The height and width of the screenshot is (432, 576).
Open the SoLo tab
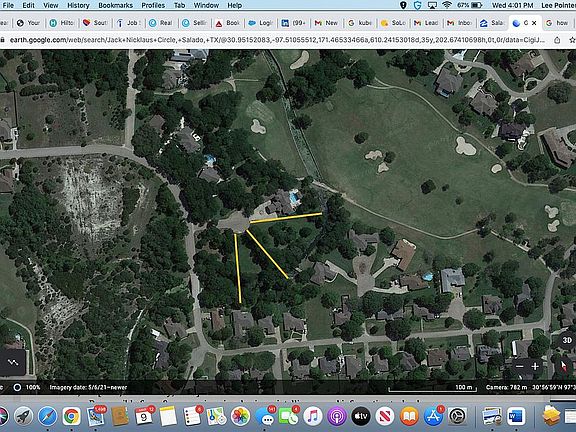393,23
